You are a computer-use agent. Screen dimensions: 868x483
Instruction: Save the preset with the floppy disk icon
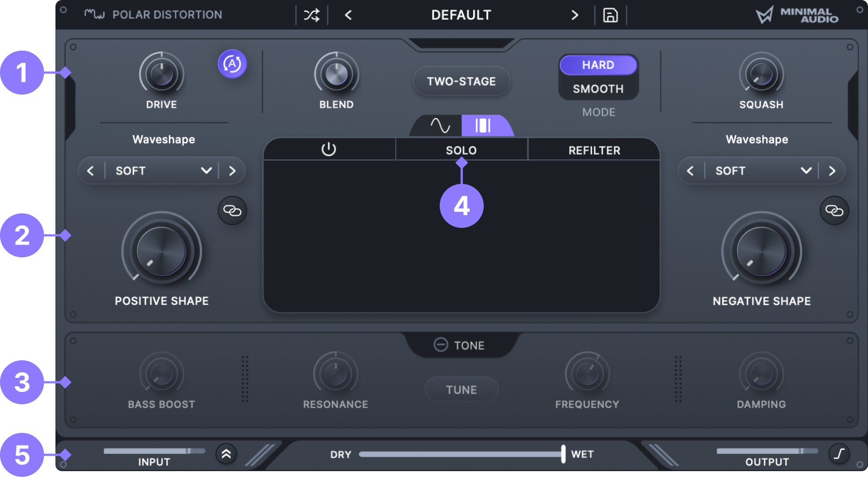[x=610, y=15]
